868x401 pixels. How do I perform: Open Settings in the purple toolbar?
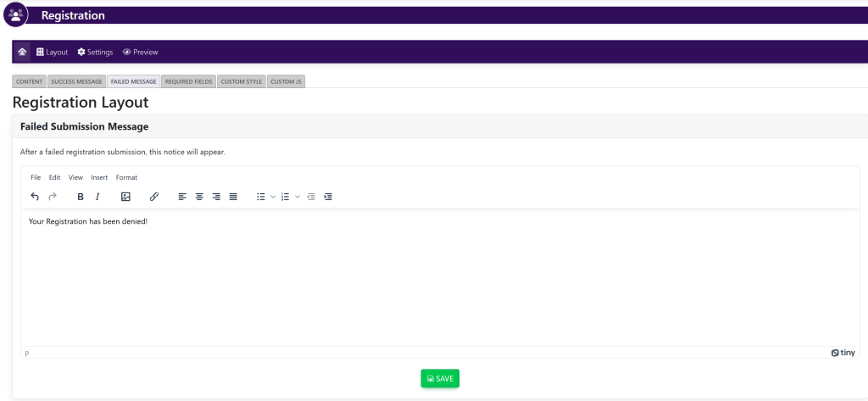point(95,52)
